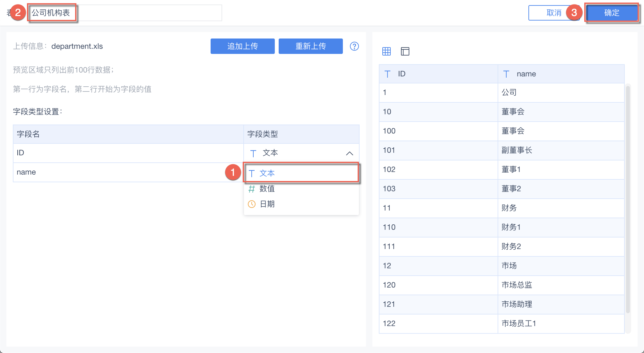Click the 重新上传 re-upload button
Image resolution: width=644 pixels, height=353 pixels.
pyautogui.click(x=310, y=46)
